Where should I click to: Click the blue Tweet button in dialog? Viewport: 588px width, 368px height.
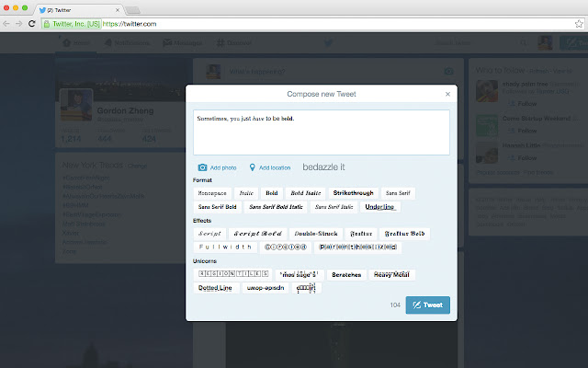[x=428, y=305]
